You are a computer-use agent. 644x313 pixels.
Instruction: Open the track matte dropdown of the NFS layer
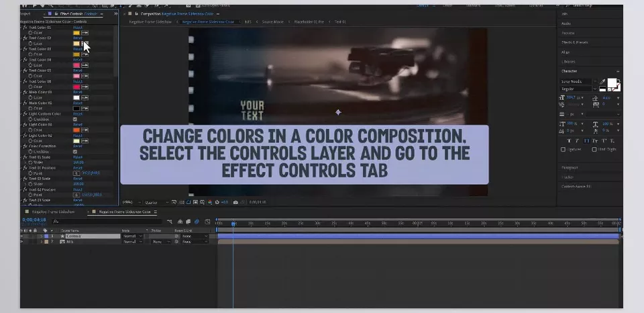[160, 242]
